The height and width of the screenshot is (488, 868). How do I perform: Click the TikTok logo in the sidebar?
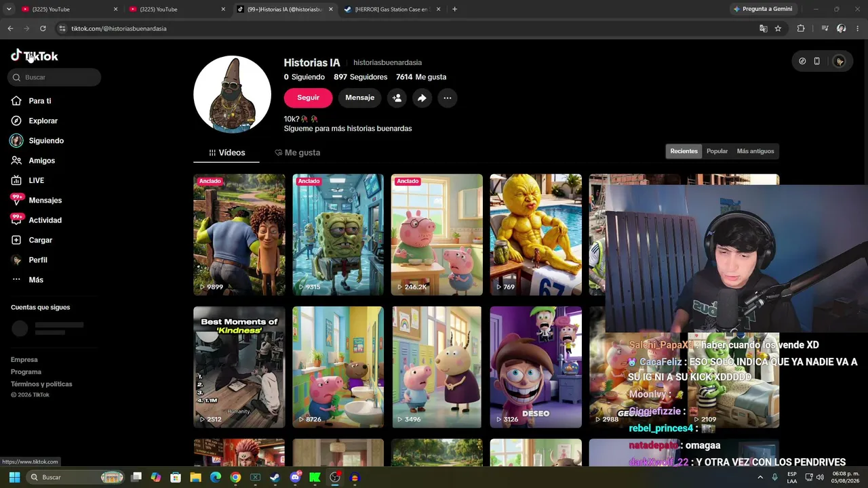35,56
